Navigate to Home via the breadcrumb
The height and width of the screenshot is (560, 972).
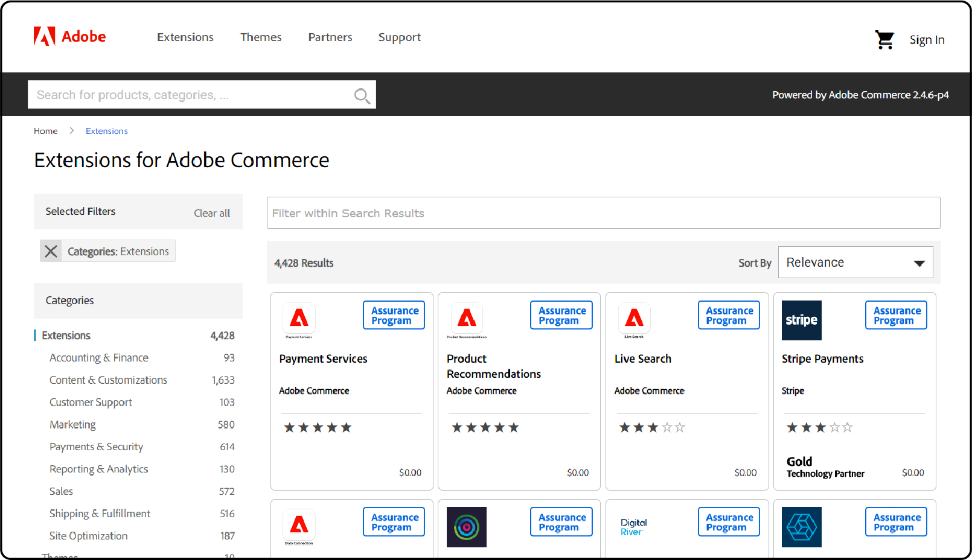[x=45, y=130]
